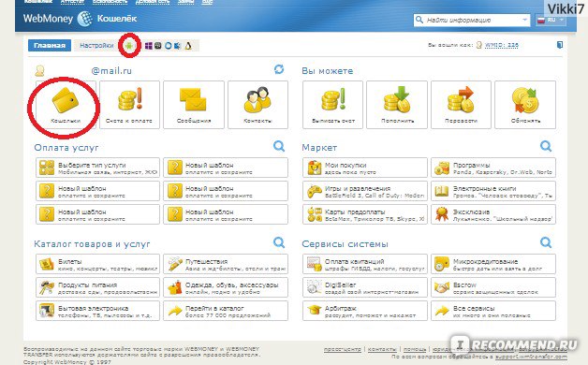Click the support.wmtransfer.com link

click(531, 357)
